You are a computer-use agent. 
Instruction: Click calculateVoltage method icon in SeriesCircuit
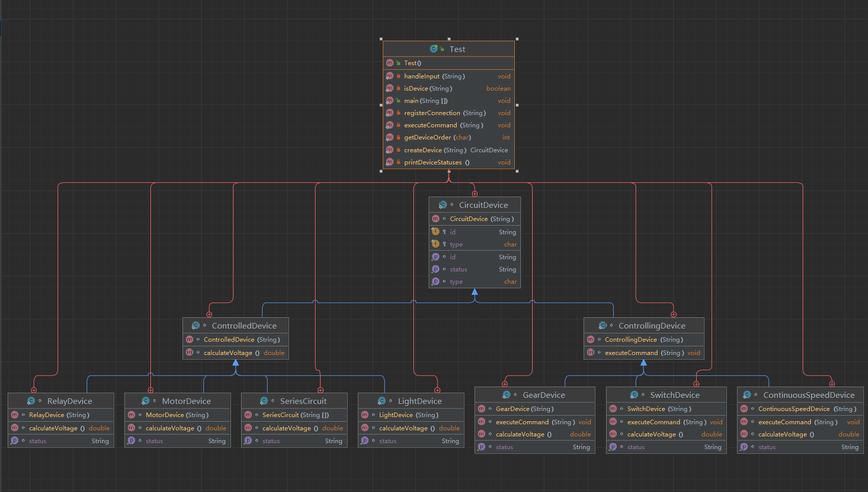point(248,428)
